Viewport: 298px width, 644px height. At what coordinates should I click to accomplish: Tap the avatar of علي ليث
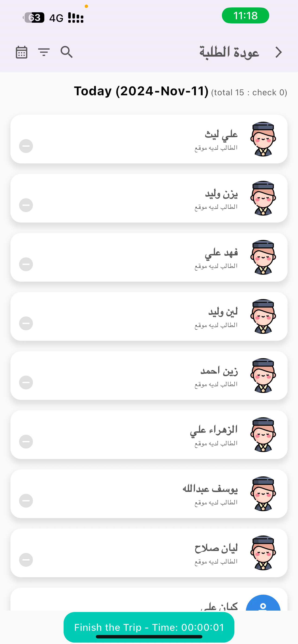[263, 139]
